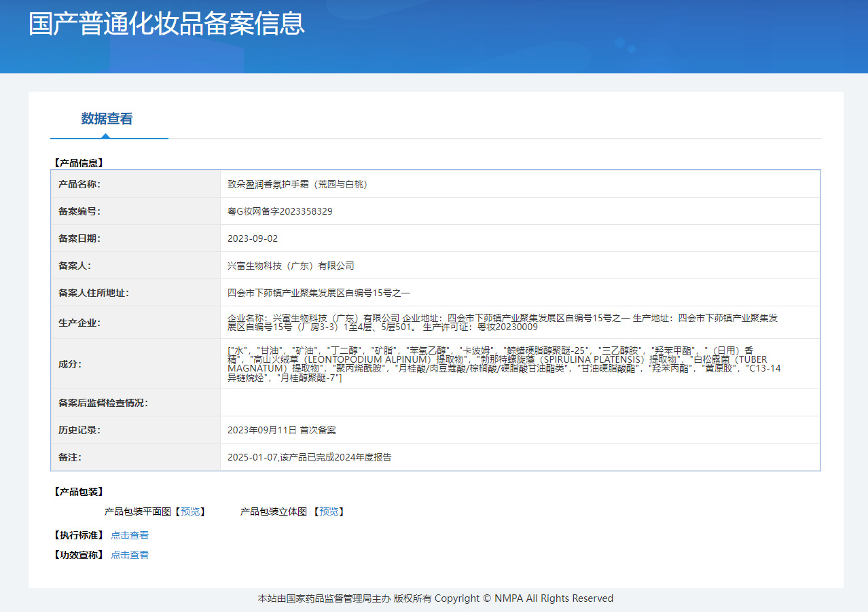Click the 产品信息 section heading

pos(78,163)
